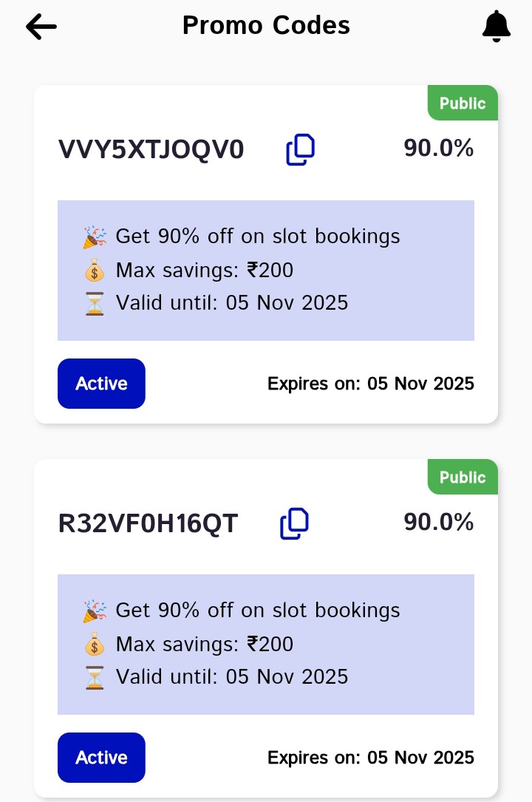Copy the R32VF0H16QT promo code
532x802 pixels.
pyautogui.click(x=294, y=523)
